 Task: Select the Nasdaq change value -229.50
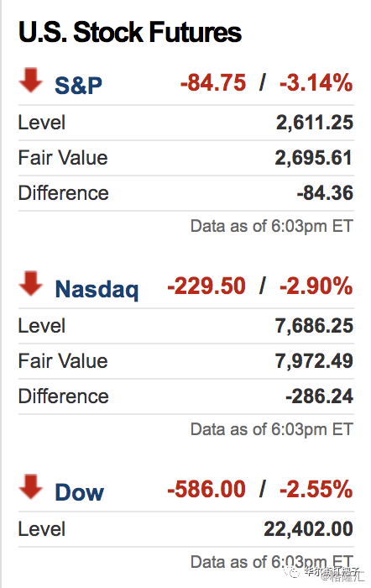tap(206, 286)
